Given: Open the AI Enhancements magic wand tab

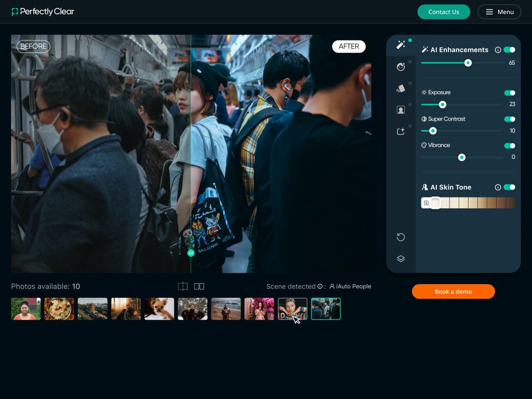Looking at the screenshot, I should (x=401, y=45).
